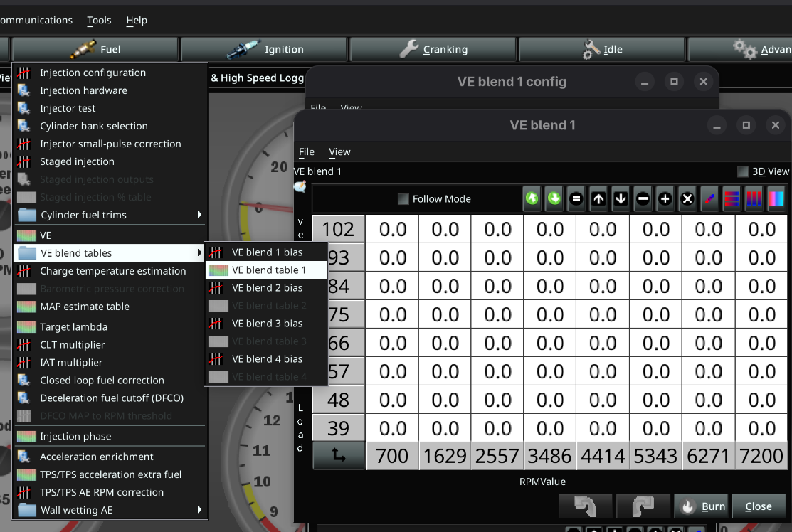Click the multiply (X) cells toolbar icon
The image size is (792, 532).
pyautogui.click(x=687, y=200)
